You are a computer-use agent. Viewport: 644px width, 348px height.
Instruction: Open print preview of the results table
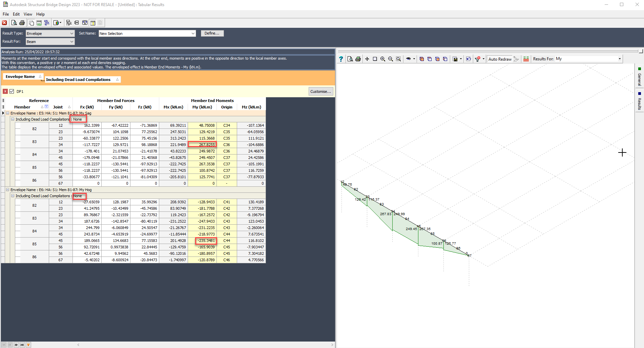(14, 22)
